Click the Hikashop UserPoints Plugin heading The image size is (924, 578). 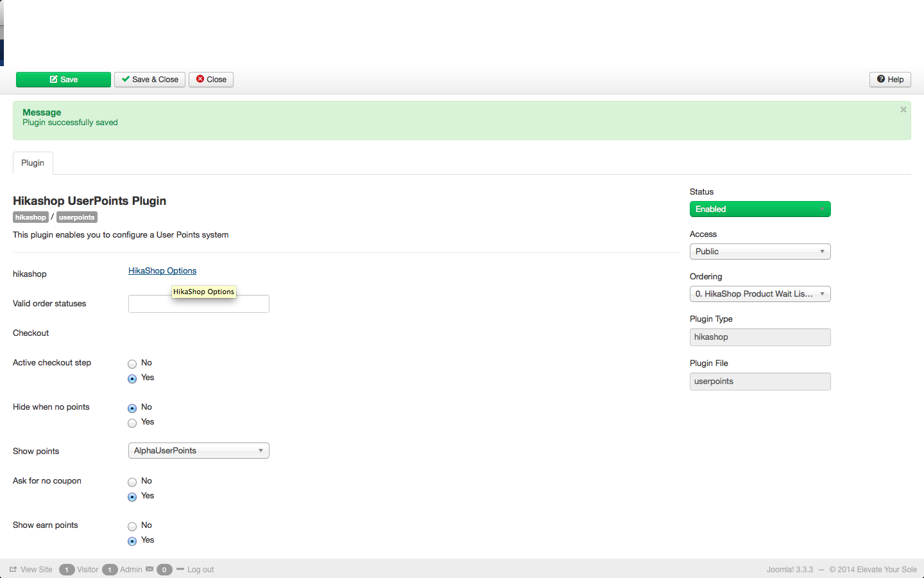pyautogui.click(x=90, y=201)
